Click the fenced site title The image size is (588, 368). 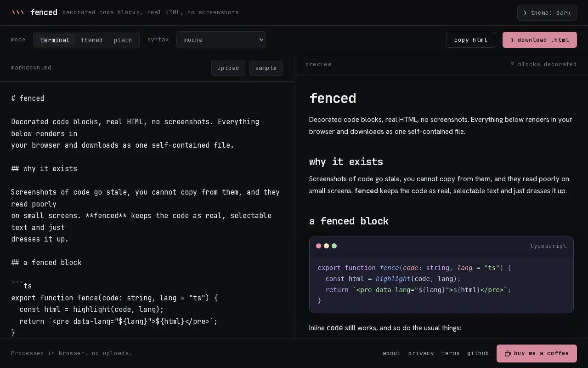tap(44, 12)
